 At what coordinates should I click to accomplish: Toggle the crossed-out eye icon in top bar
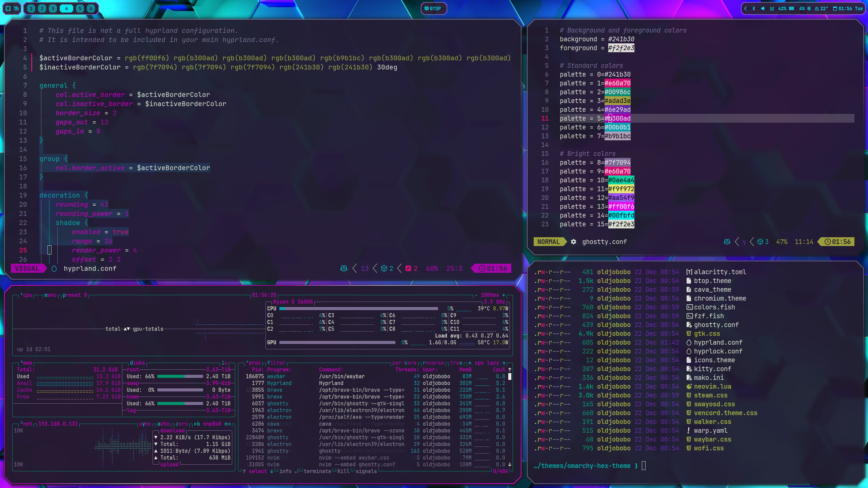pyautogui.click(x=16, y=8)
